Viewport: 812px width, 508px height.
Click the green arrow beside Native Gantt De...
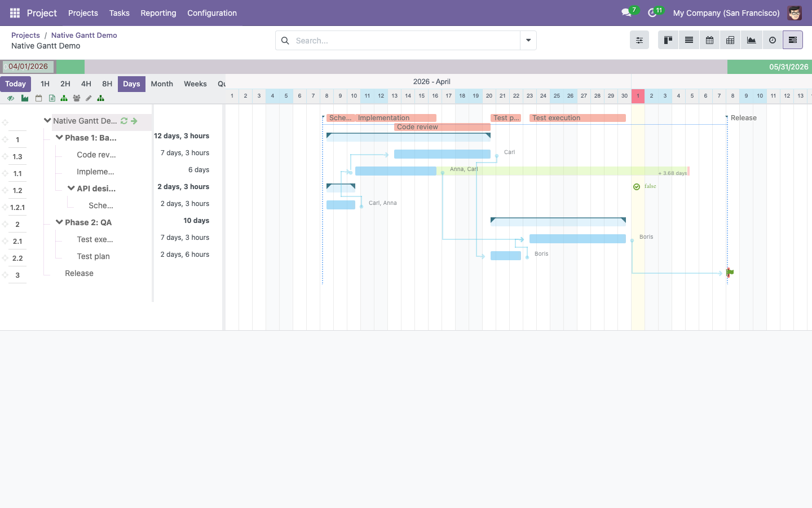[134, 121]
